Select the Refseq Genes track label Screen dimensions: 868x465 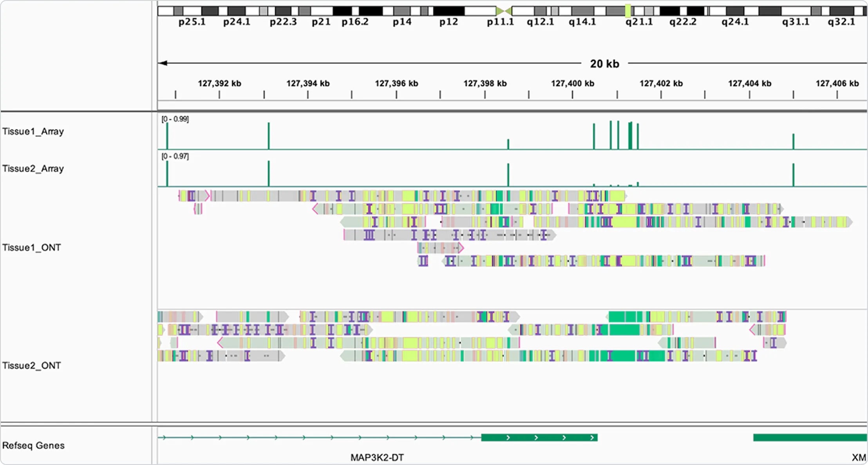coord(33,445)
